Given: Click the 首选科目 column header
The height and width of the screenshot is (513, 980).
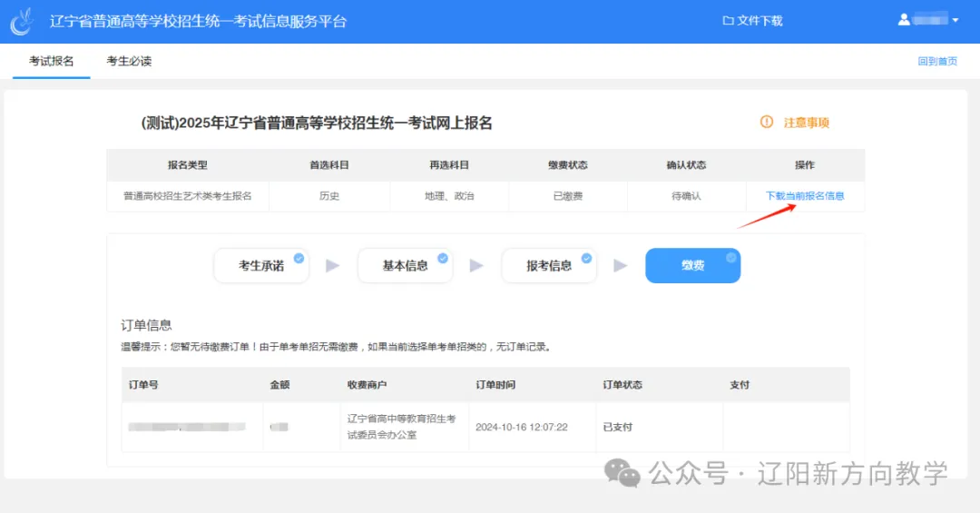Looking at the screenshot, I should pos(329,165).
